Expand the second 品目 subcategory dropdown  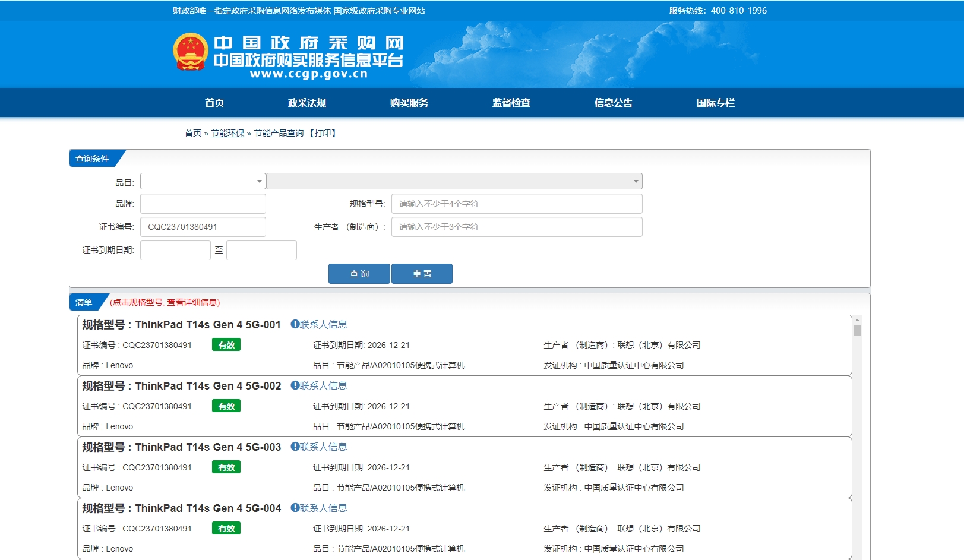coord(454,181)
